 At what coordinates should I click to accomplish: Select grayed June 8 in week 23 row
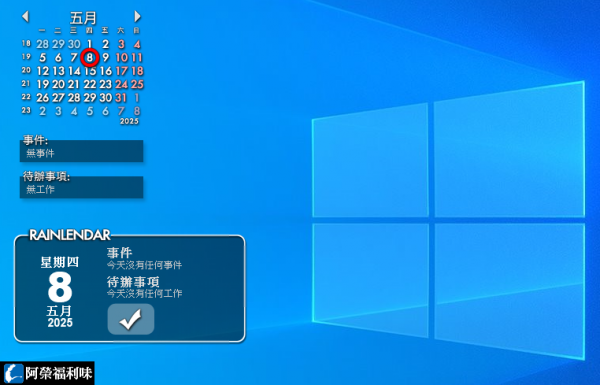tap(137, 111)
